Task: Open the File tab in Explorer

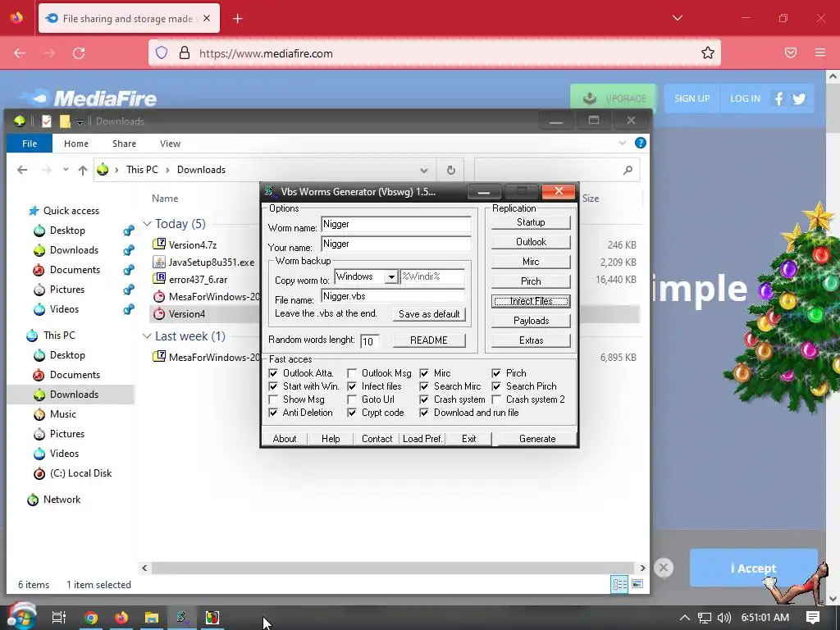Action: pyautogui.click(x=30, y=144)
